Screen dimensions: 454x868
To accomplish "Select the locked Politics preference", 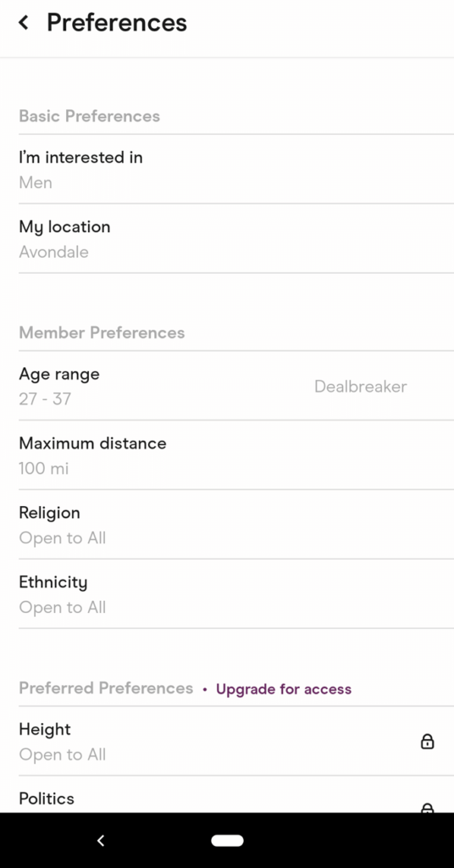I will point(236,795).
